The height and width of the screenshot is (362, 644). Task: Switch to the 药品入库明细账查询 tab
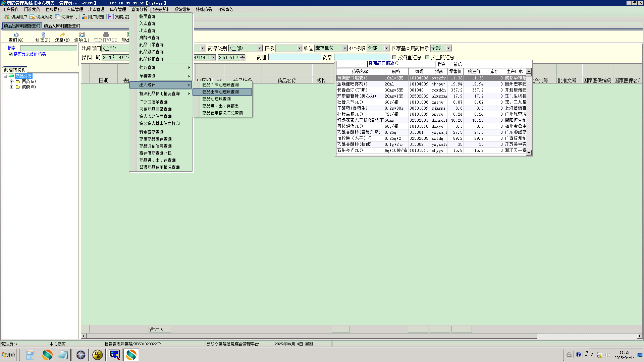62,26
